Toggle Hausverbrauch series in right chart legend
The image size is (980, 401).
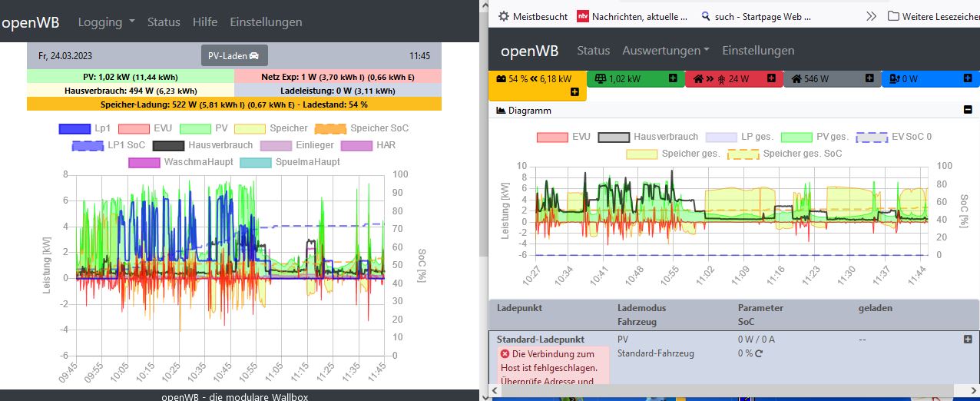pos(647,137)
